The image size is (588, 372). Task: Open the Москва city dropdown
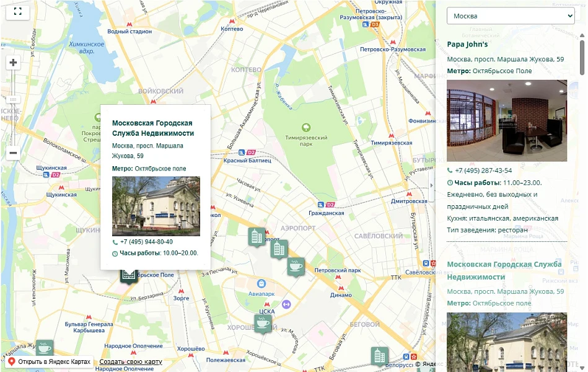511,15
